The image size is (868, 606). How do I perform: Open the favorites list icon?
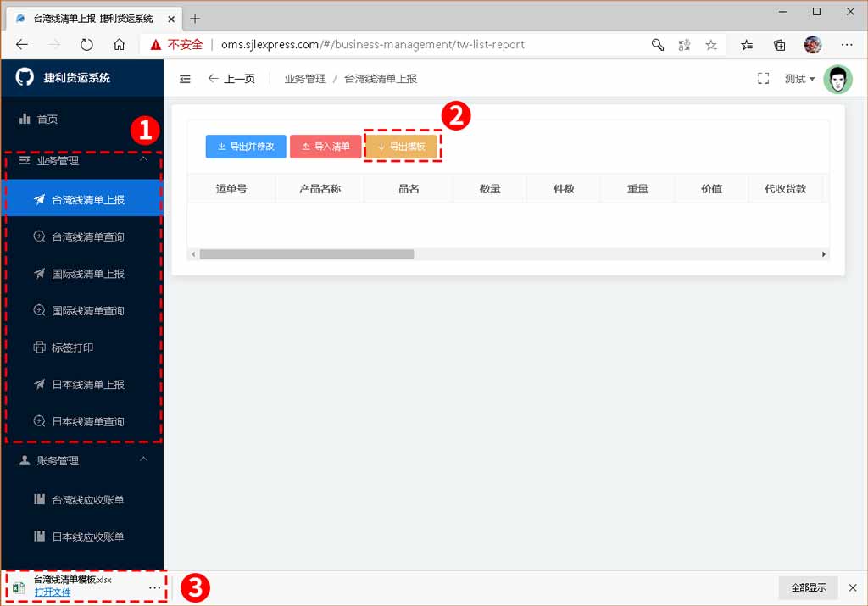[x=747, y=45]
